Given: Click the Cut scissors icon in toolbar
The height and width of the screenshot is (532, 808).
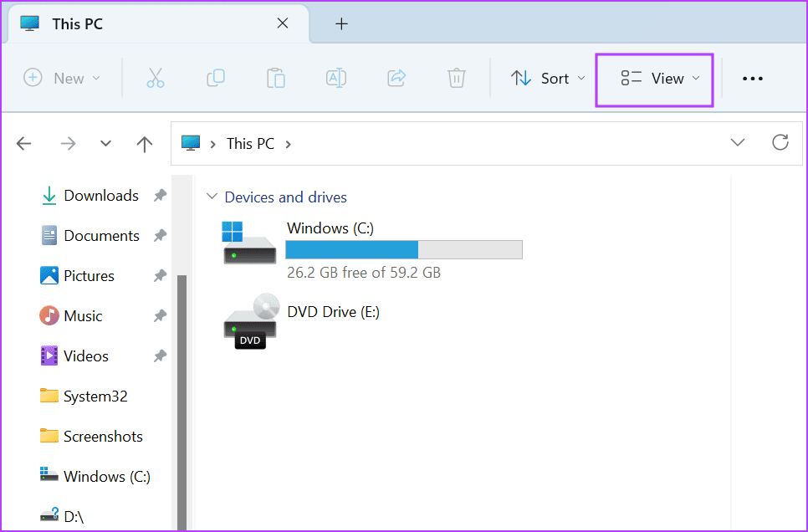Looking at the screenshot, I should coord(155,79).
